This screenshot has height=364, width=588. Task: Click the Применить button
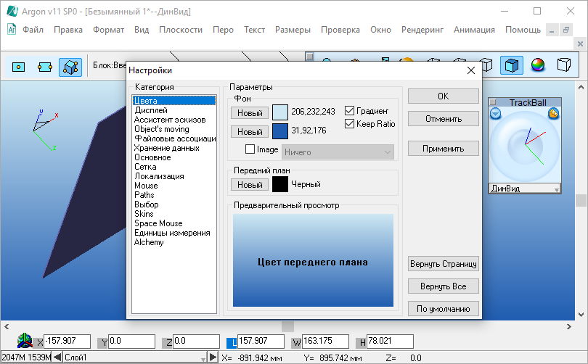444,149
